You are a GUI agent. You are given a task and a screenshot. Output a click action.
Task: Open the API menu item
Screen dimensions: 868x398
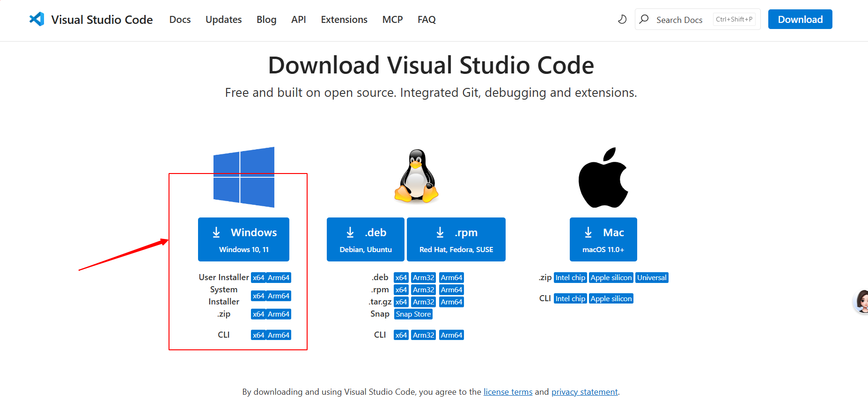click(299, 20)
